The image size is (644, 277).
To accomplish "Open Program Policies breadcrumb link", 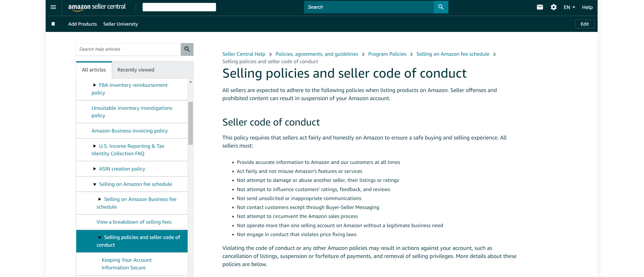I will 387,54.
